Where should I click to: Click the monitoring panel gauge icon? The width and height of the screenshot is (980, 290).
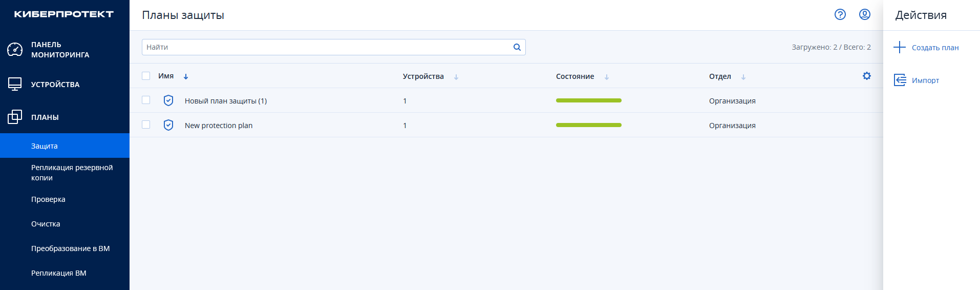[15, 50]
